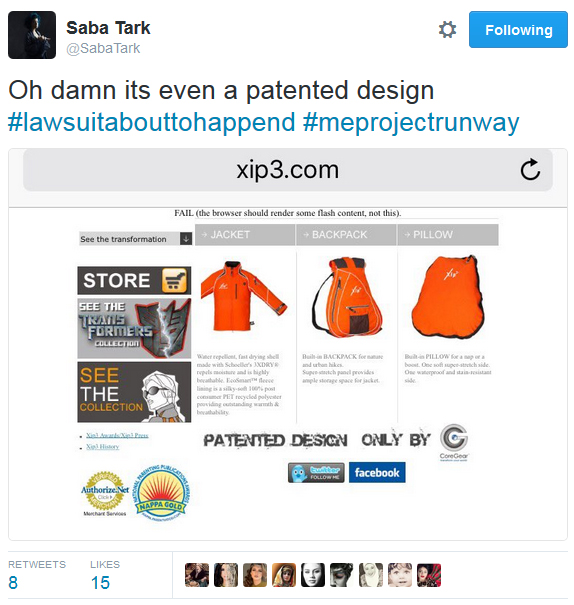Click the browser reload icon
Image resolution: width=574 pixels, height=605 pixels.
coord(530,169)
